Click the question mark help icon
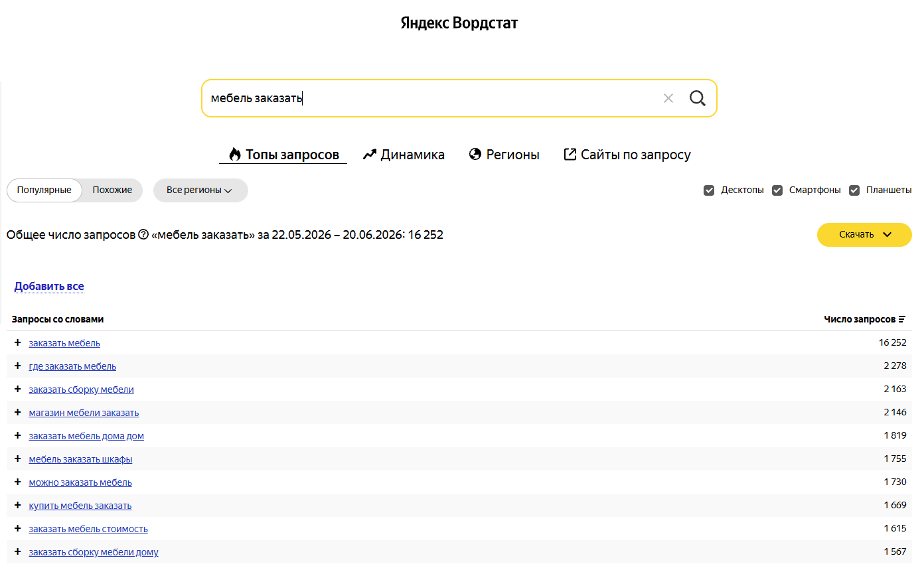Viewport: 924px width, 566px height. tap(143, 235)
